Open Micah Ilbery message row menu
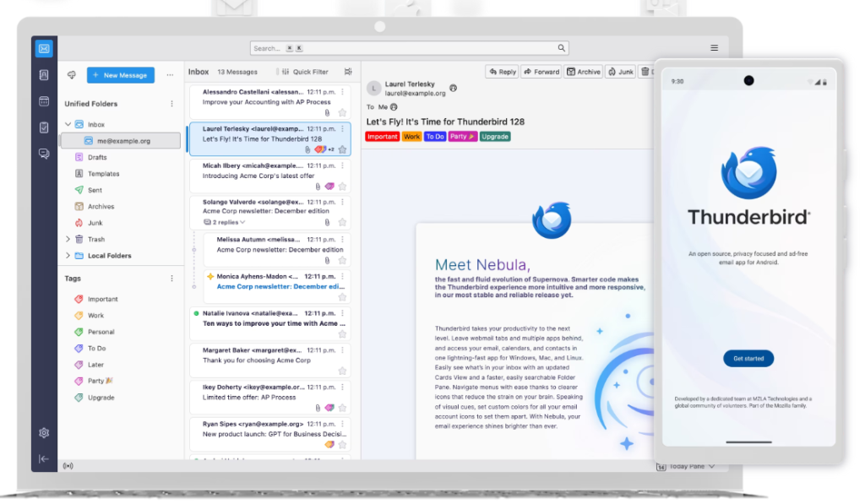This screenshot has height=504, width=865. pos(343,165)
